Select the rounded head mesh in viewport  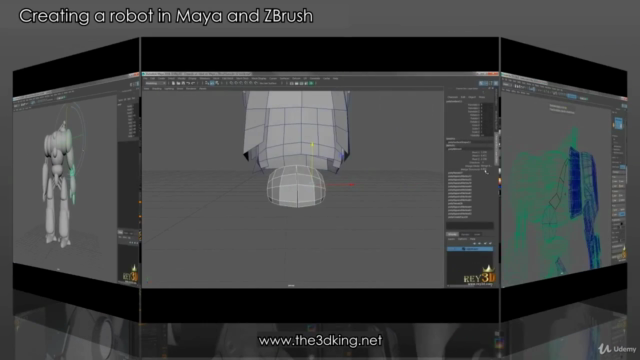click(296, 186)
